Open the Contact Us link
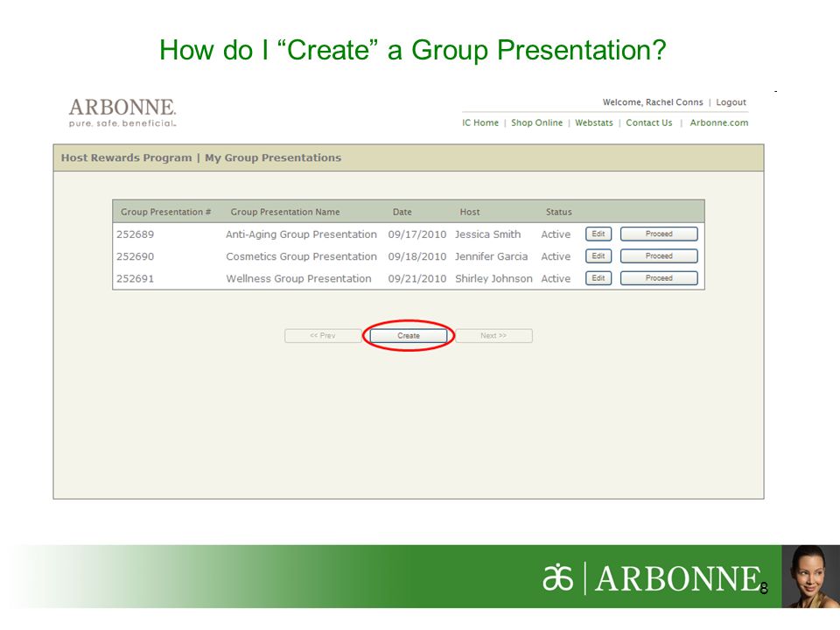This screenshot has height=630, width=840. pyautogui.click(x=648, y=122)
